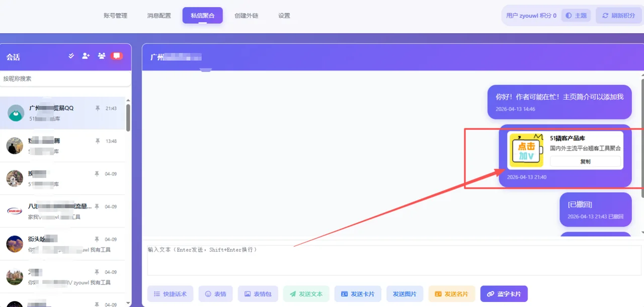Click scroll-down arrow of conversation list
The height and width of the screenshot is (307, 644).
click(x=128, y=303)
